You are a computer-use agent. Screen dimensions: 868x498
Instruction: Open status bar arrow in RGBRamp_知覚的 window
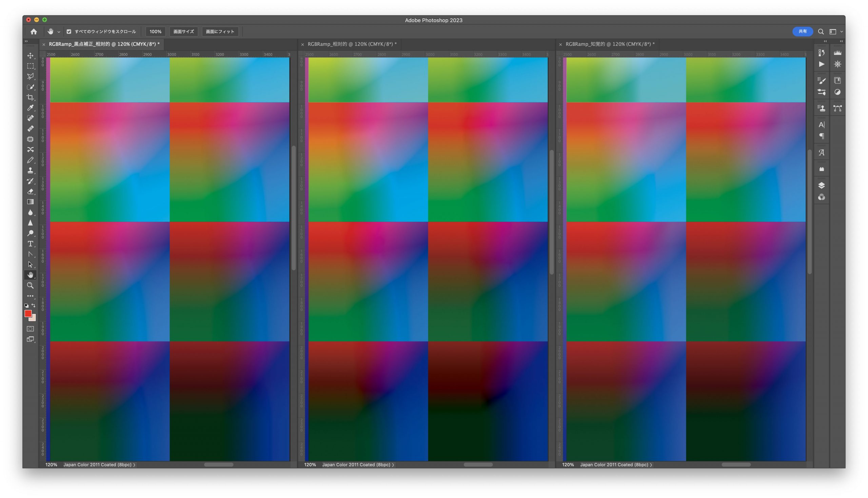pos(651,465)
